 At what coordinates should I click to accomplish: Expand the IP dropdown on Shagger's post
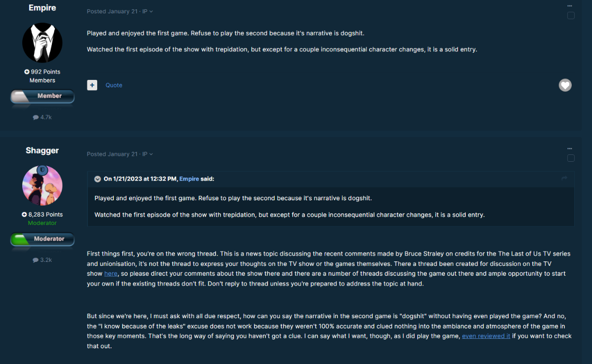pyautogui.click(x=148, y=154)
